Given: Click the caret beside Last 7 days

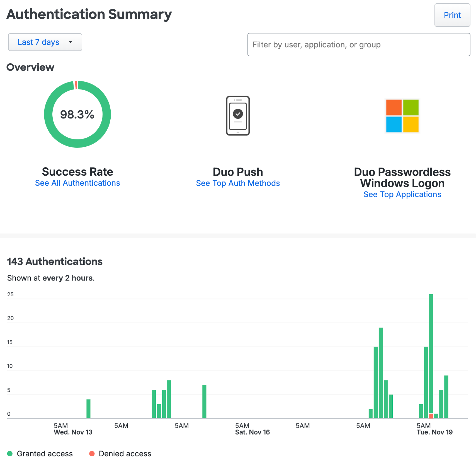Looking at the screenshot, I should click(x=71, y=42).
